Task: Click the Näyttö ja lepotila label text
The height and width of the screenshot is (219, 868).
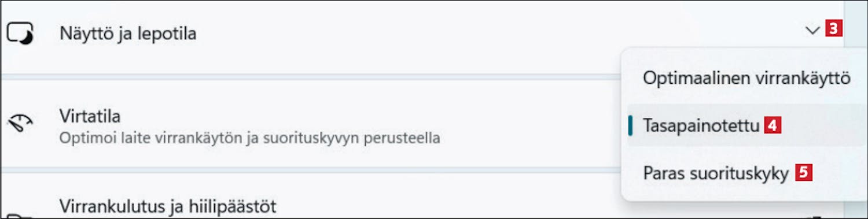Action: pos(128,34)
